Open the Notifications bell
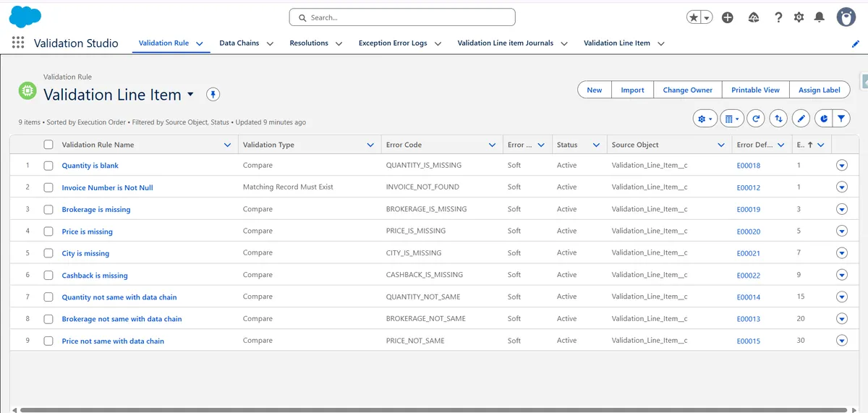The width and height of the screenshot is (868, 413). click(819, 17)
